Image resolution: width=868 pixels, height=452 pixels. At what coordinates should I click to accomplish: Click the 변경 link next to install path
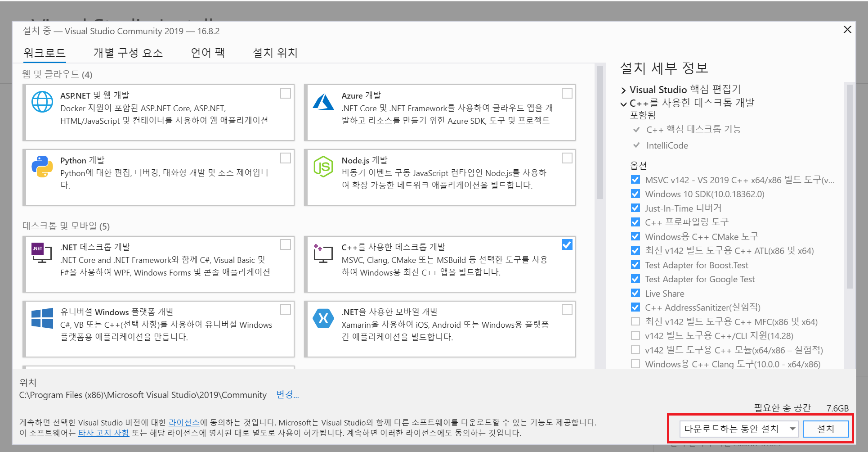pos(287,395)
